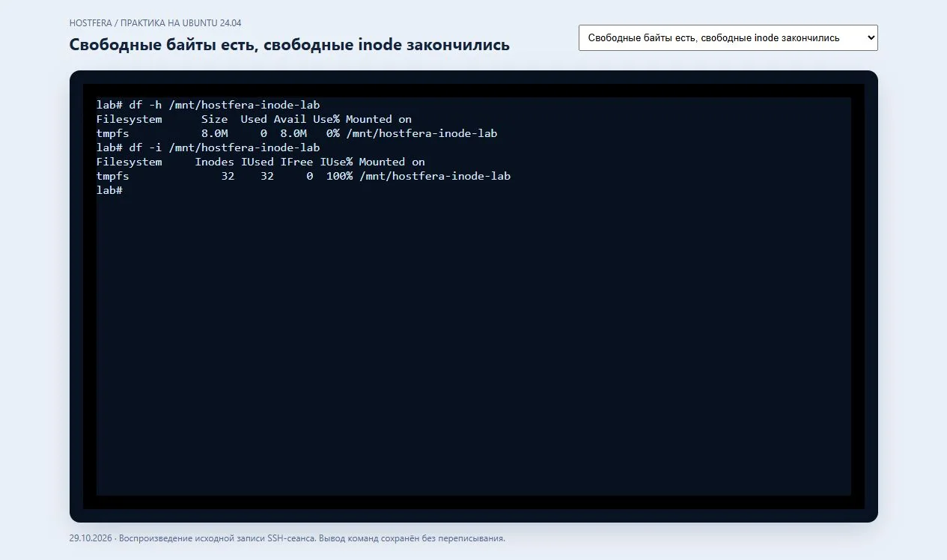Click the 0 value under IFree
This screenshot has height=560, width=947.
click(310, 176)
